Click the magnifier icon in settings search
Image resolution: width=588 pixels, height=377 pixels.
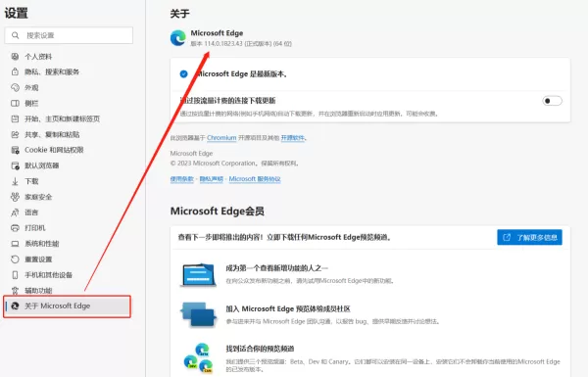point(15,35)
